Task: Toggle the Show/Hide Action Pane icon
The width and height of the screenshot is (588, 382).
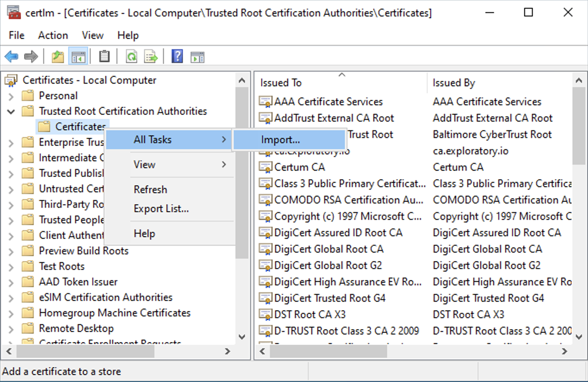Action: click(197, 56)
